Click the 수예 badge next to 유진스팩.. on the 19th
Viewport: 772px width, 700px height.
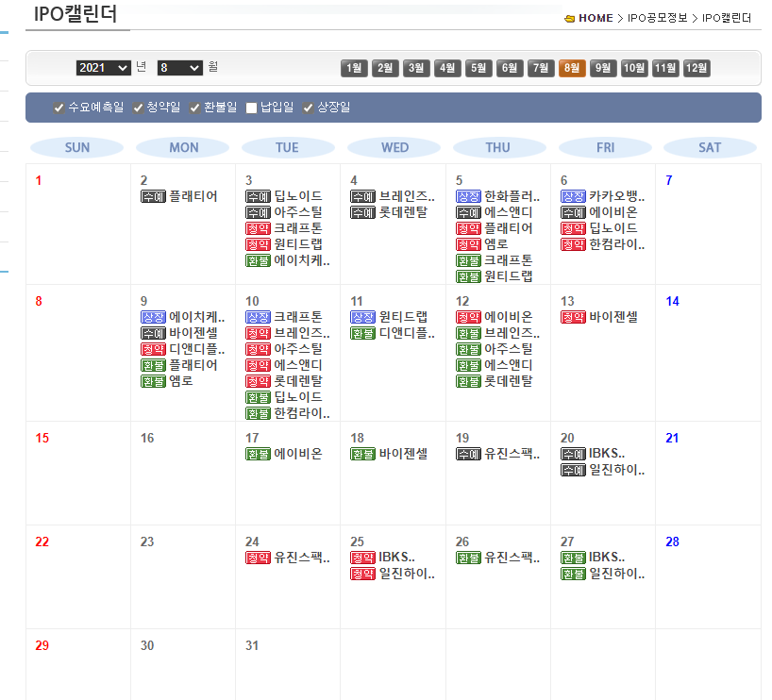point(468,454)
